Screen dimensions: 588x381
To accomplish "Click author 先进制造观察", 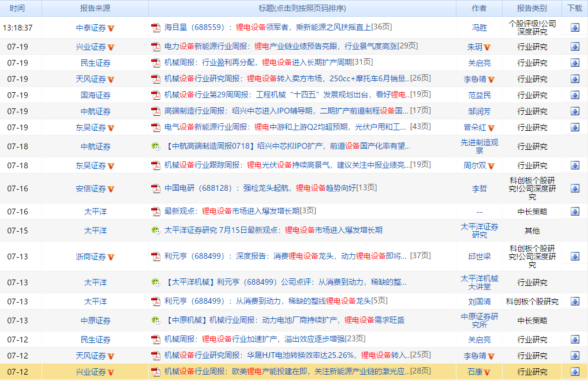I will pos(480,146).
